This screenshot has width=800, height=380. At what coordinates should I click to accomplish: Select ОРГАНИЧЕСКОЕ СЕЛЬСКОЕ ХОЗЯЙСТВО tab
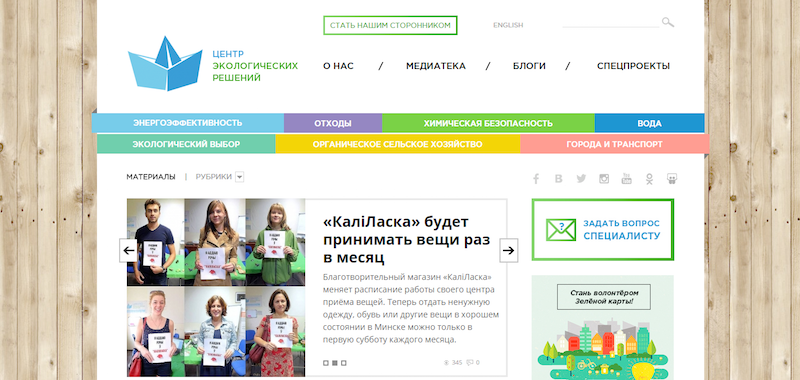pyautogui.click(x=398, y=144)
